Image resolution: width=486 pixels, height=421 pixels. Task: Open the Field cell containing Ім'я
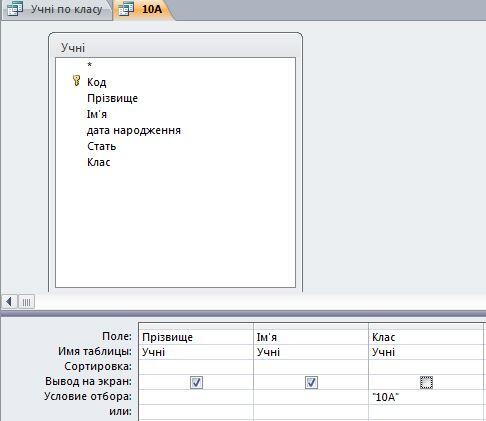tap(311, 337)
